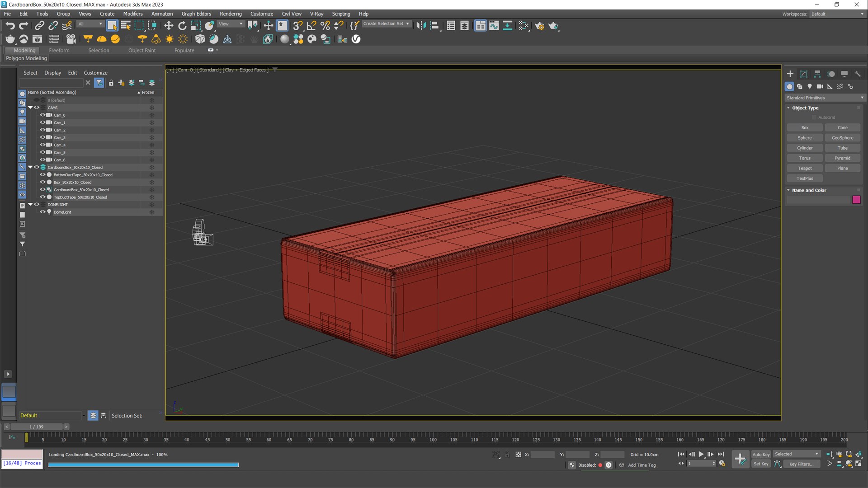The width and height of the screenshot is (868, 488).
Task: Select the Select and Rotate tool
Action: [182, 26]
